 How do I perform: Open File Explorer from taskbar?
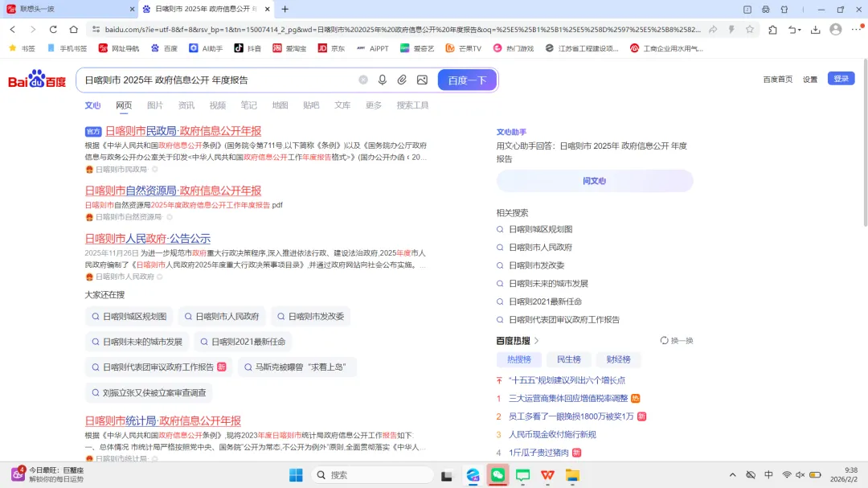(x=572, y=474)
